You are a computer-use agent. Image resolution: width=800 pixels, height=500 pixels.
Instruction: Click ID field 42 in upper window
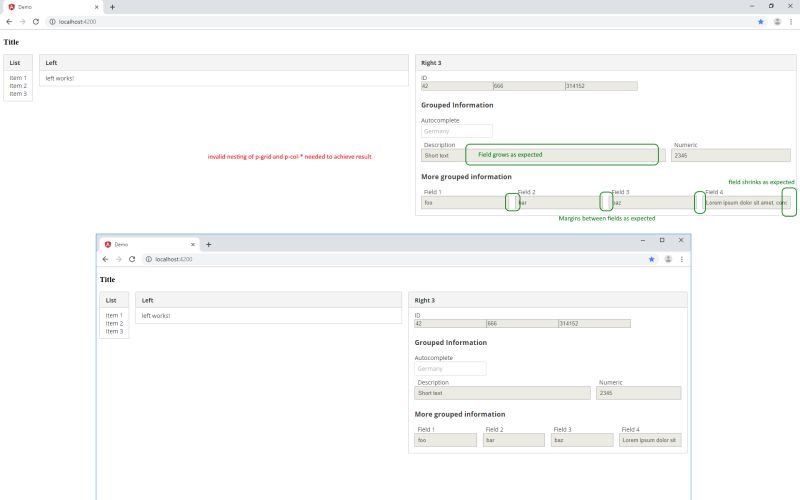457,86
